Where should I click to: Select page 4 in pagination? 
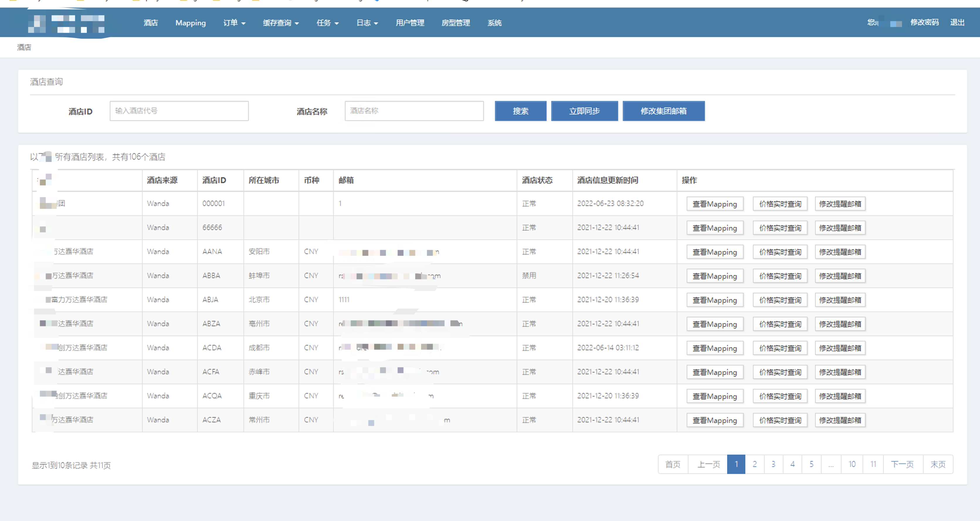pyautogui.click(x=792, y=464)
